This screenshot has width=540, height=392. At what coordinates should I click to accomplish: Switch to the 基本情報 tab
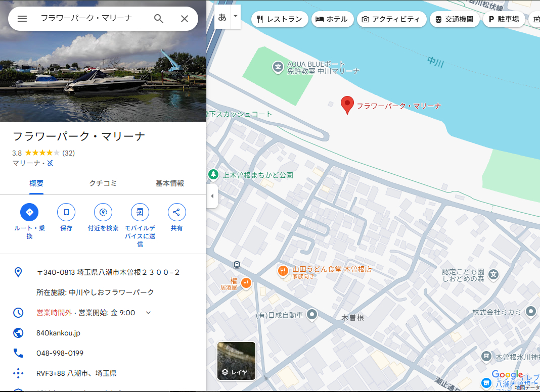click(170, 183)
